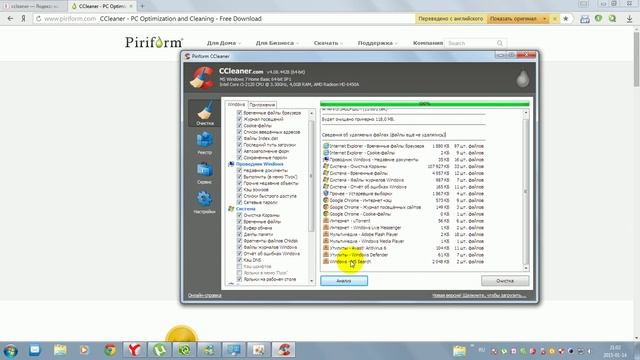
Task: Select Система - Очистка Корзины result row
Action: click(x=403, y=166)
